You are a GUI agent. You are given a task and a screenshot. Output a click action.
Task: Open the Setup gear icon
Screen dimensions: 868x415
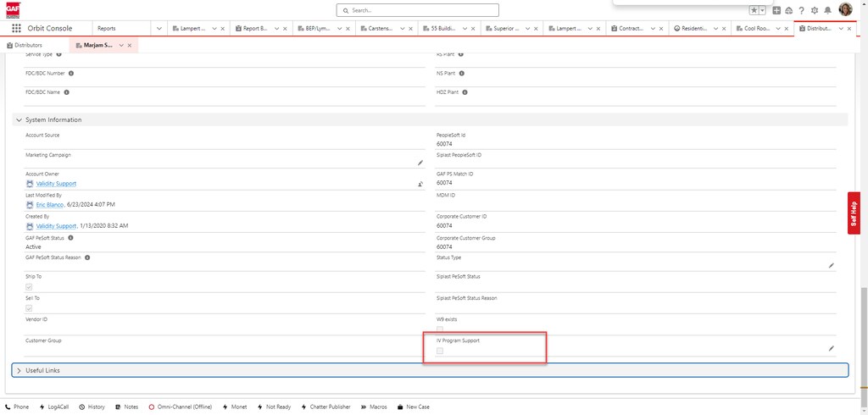pyautogui.click(x=815, y=10)
